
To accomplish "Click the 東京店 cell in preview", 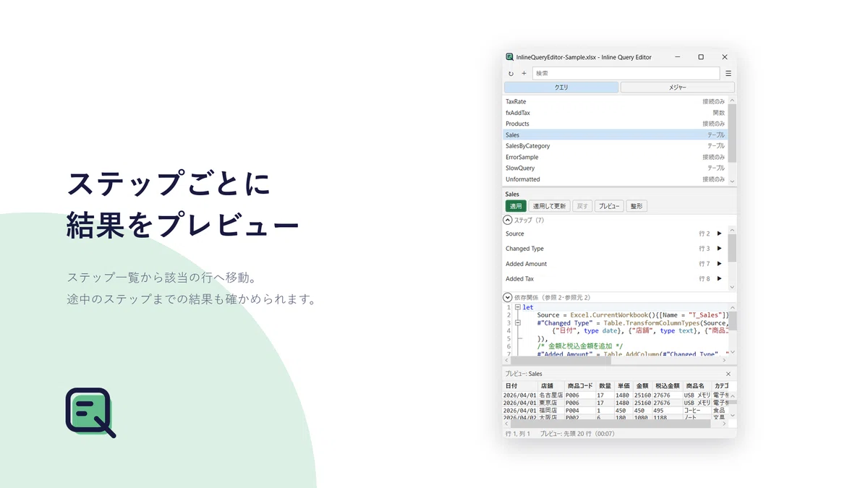I will 551,403.
